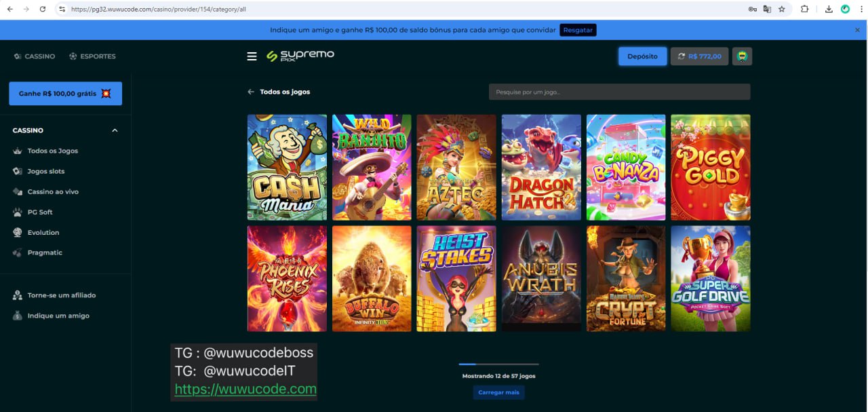Switch to the ESPORTES tab
This screenshot has height=412, width=868.
[x=92, y=56]
